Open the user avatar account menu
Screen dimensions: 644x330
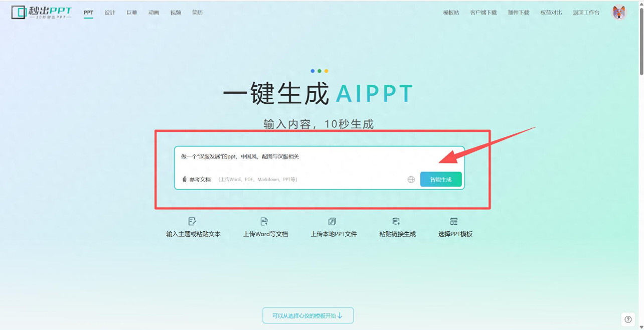pyautogui.click(x=619, y=12)
